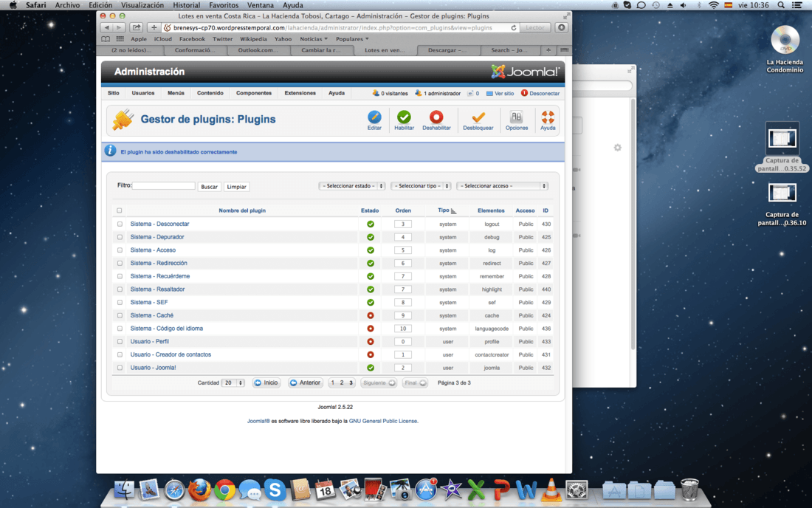This screenshot has width=812, height=508.
Task: Click gear icon in the background window
Action: 617,148
